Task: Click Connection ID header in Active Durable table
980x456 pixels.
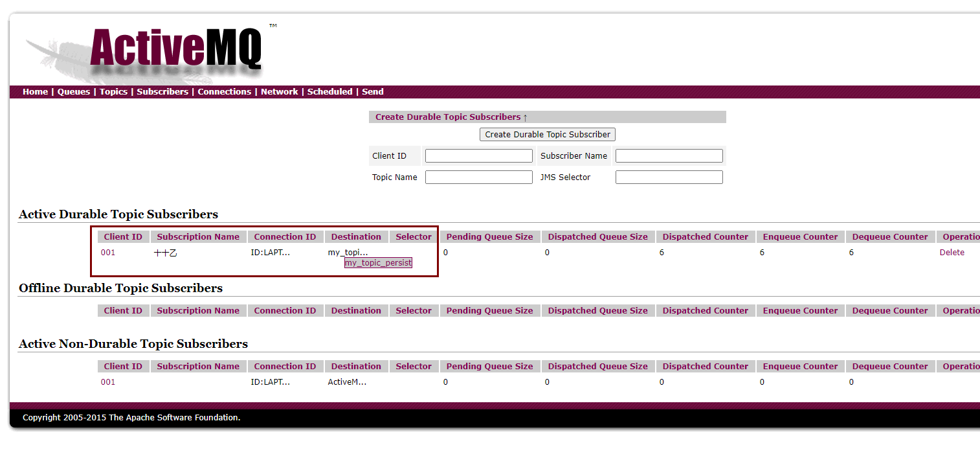Action: tap(285, 237)
